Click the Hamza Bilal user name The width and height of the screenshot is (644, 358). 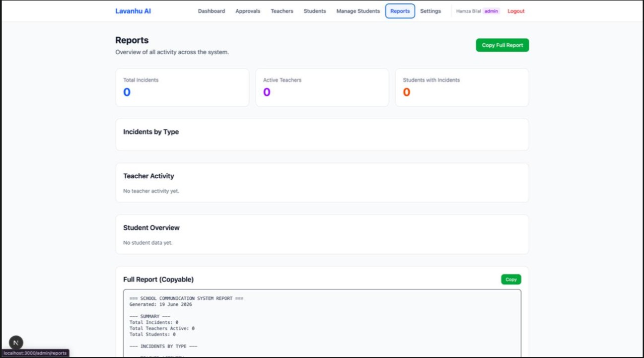click(x=468, y=11)
